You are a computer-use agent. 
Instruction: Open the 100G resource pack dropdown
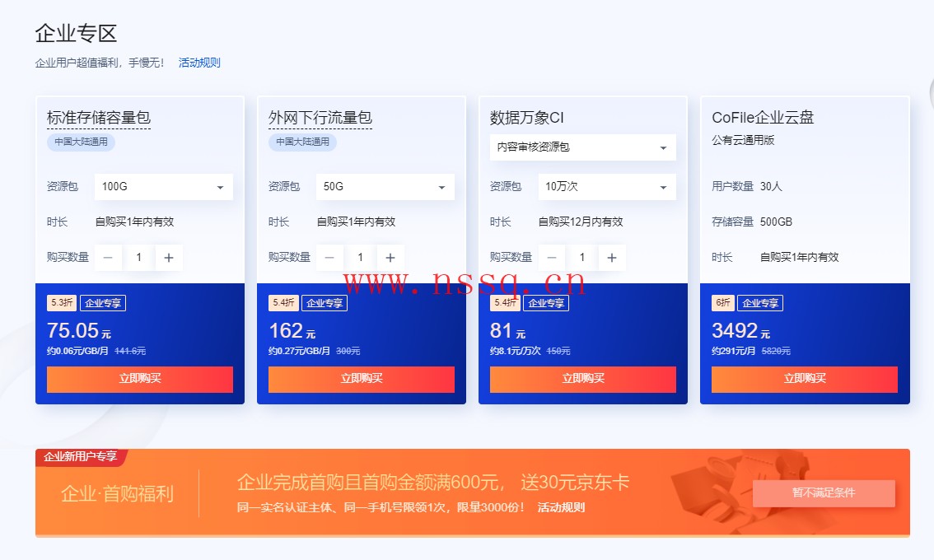point(164,187)
